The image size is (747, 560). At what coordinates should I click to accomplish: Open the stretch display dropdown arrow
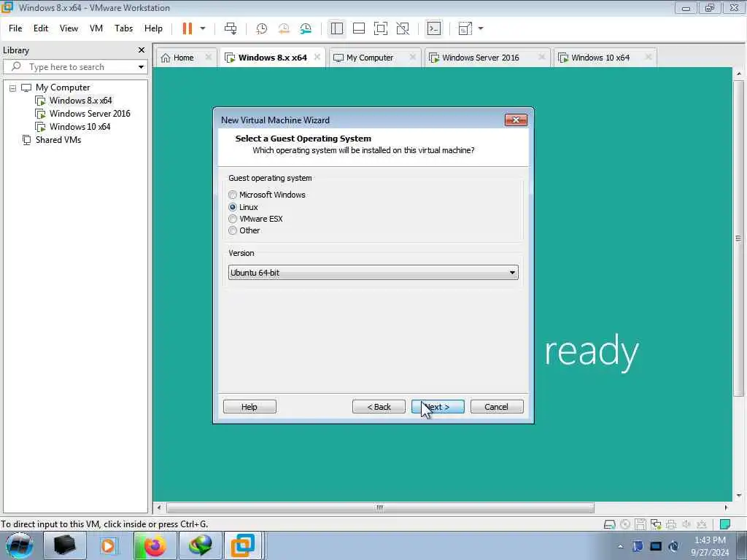click(481, 28)
